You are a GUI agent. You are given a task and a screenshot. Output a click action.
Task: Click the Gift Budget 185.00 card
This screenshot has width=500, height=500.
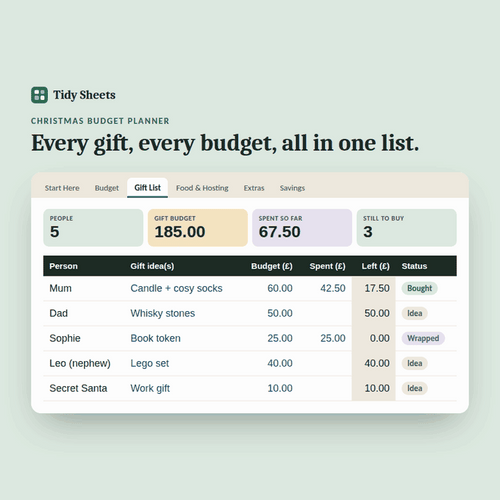tap(198, 228)
